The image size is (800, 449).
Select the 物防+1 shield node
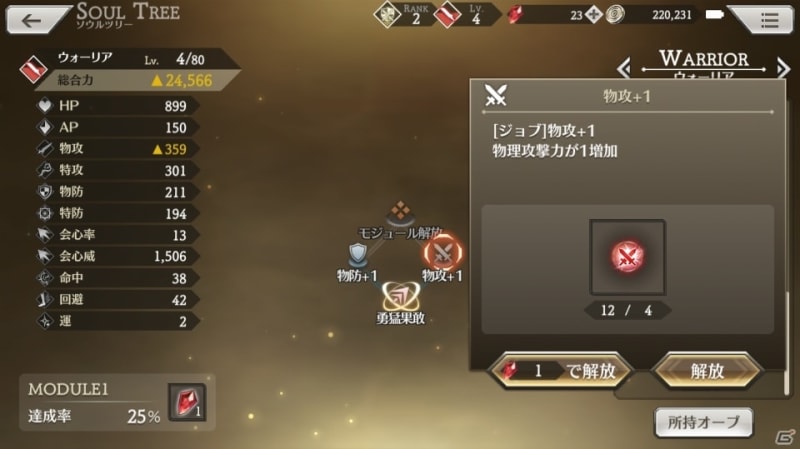coord(358,255)
